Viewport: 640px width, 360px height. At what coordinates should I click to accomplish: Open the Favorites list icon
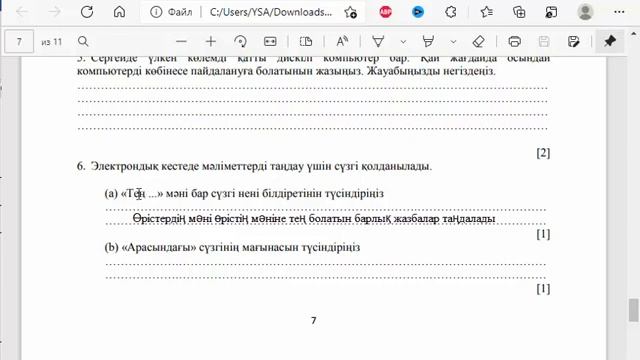(486, 12)
